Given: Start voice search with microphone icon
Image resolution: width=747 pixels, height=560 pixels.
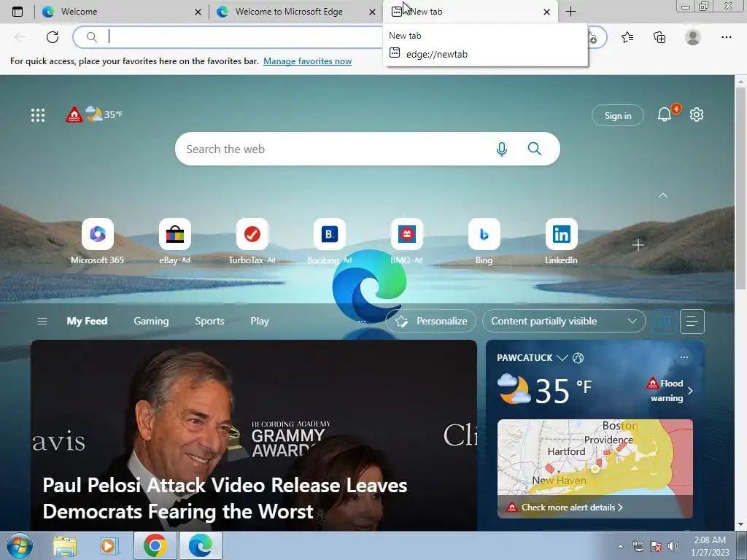Looking at the screenshot, I should [x=501, y=149].
